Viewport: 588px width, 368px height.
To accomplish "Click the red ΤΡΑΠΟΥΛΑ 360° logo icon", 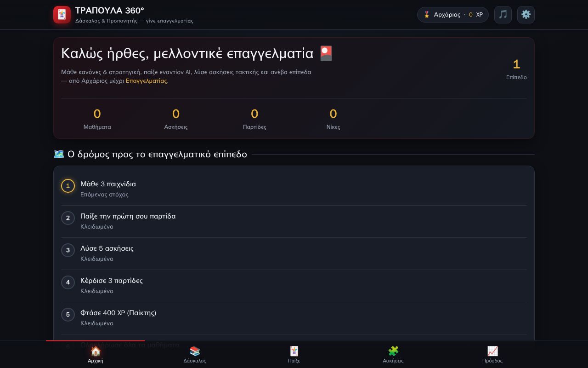I will pos(62,15).
